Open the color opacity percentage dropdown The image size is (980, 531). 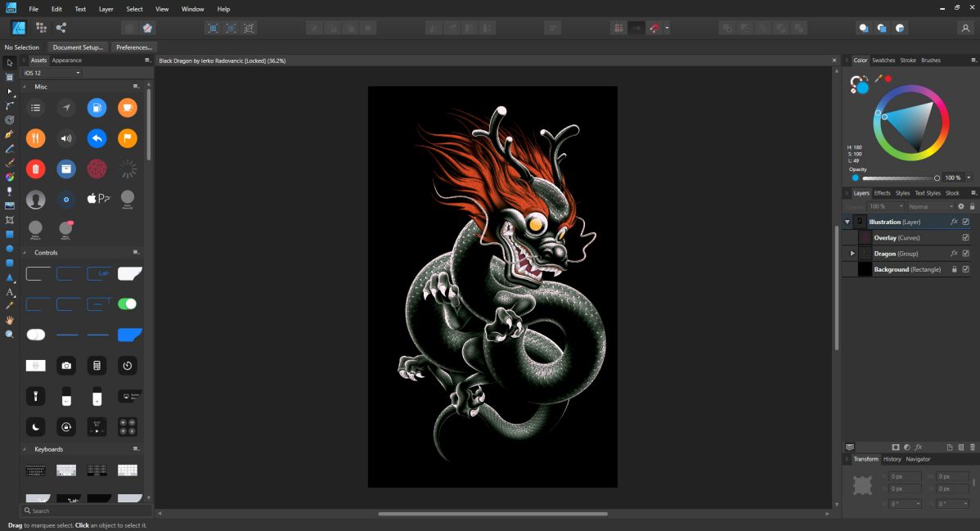[969, 178]
